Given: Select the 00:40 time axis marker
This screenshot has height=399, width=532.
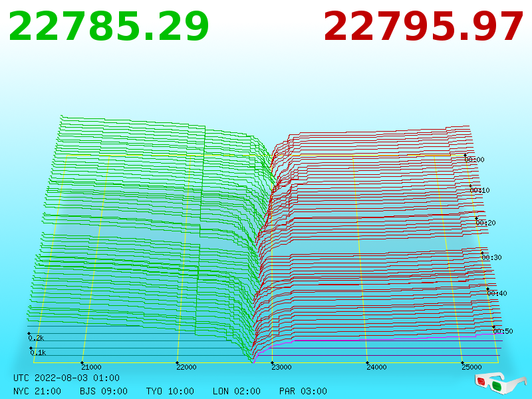Looking at the screenshot, I should pyautogui.click(x=497, y=293).
